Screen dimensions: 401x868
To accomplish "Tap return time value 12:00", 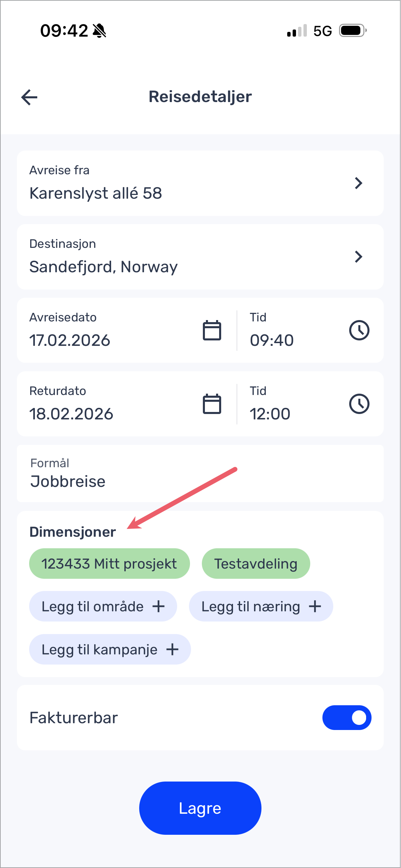I will 270,414.
